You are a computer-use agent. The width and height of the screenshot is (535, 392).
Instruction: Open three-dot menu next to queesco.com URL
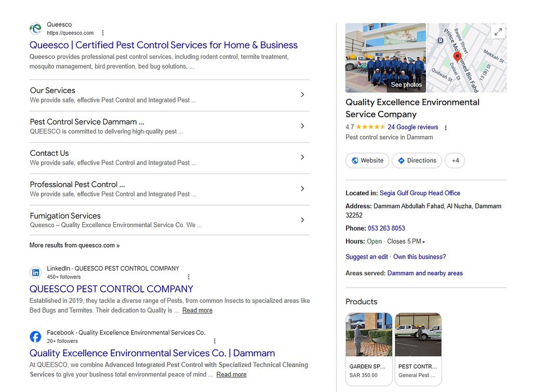(x=103, y=33)
